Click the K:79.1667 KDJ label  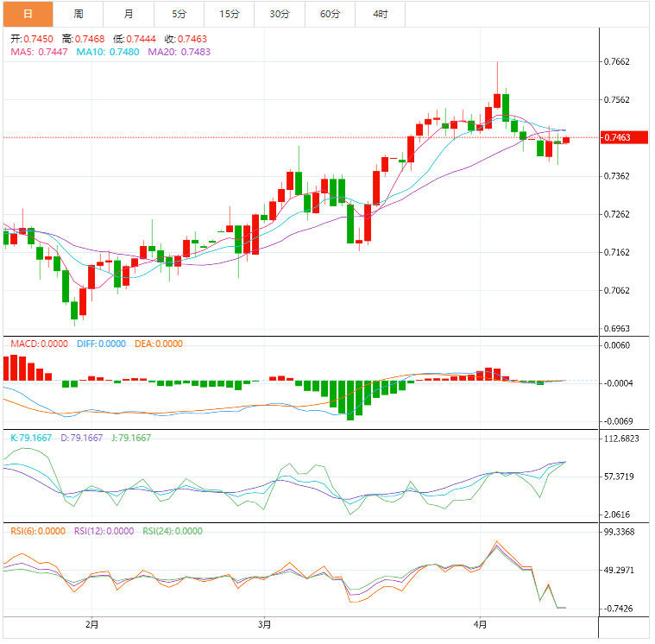click(32, 438)
